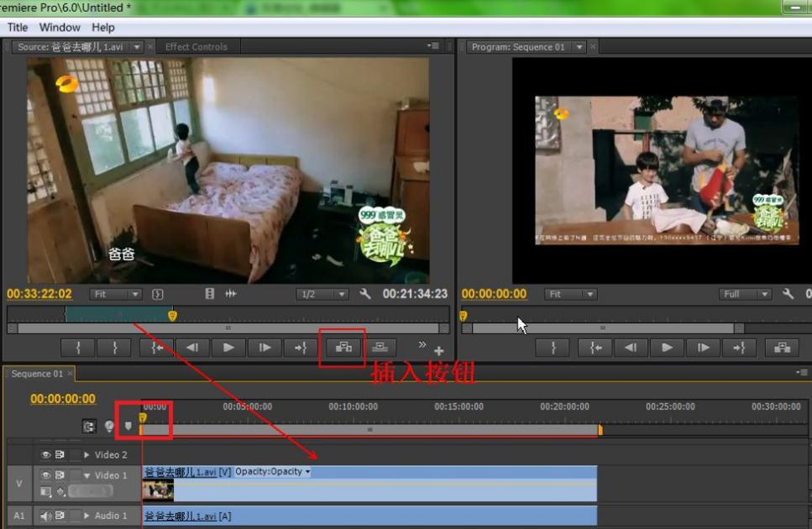
Task: Play the clip in Source monitor
Action: pyautogui.click(x=228, y=348)
